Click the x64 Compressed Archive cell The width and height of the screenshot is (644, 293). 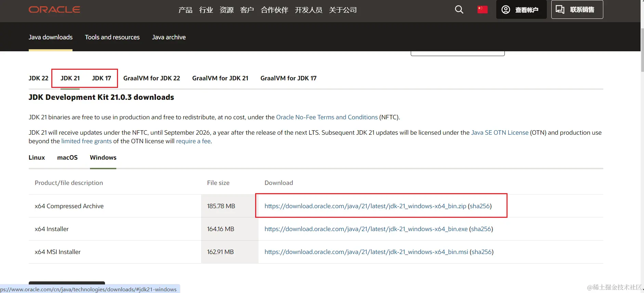pyautogui.click(x=69, y=206)
